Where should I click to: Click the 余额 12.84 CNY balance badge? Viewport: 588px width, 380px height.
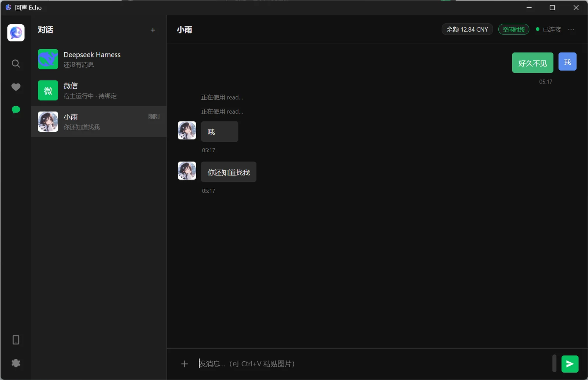tap(467, 29)
